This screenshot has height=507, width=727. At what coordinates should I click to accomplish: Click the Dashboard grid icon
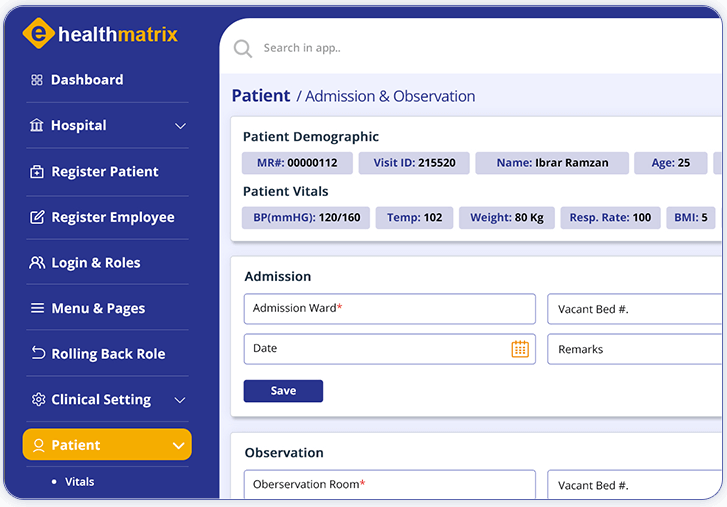pos(37,80)
